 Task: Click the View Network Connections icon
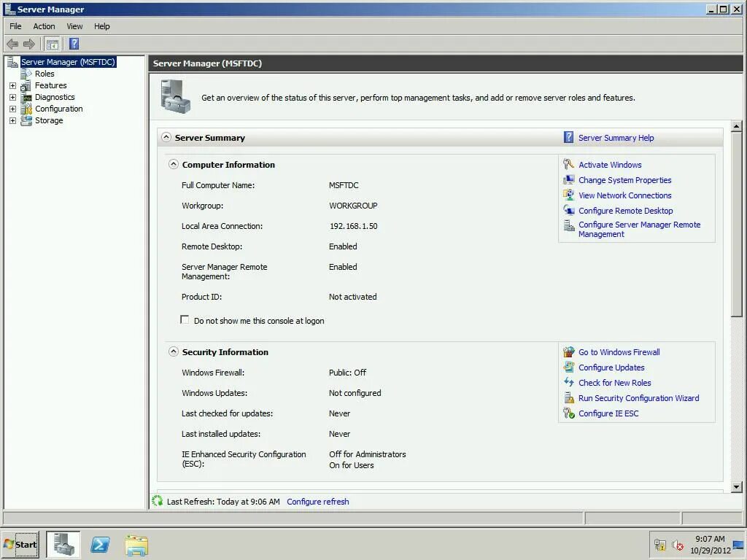click(x=568, y=195)
